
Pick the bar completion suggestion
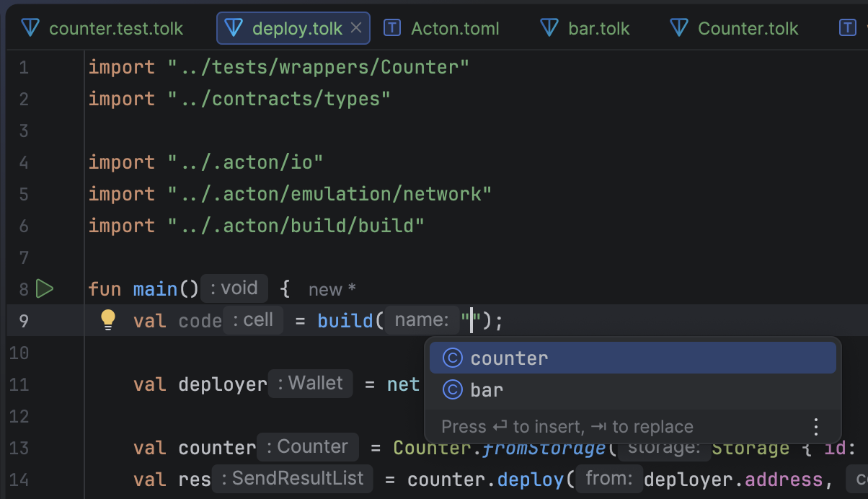click(487, 390)
